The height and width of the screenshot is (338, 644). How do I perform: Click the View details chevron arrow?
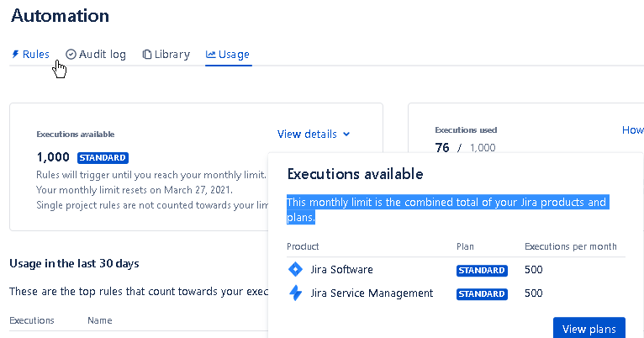(x=346, y=135)
